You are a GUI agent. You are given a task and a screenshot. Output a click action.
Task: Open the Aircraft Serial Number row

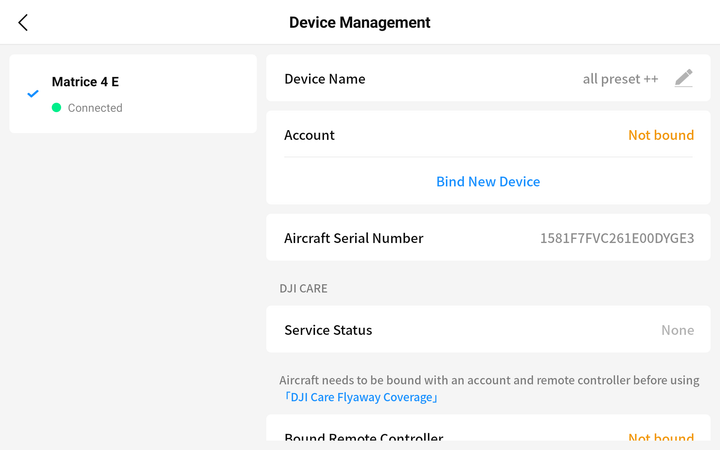point(488,238)
